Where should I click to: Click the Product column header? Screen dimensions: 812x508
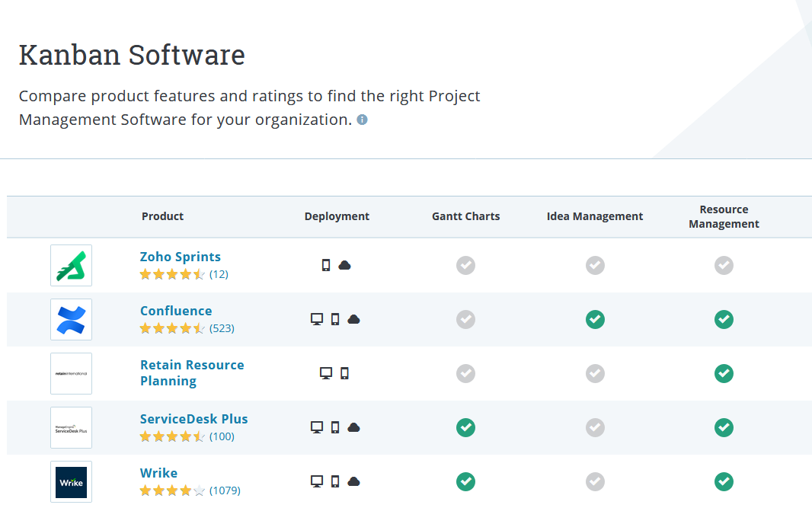coord(162,216)
